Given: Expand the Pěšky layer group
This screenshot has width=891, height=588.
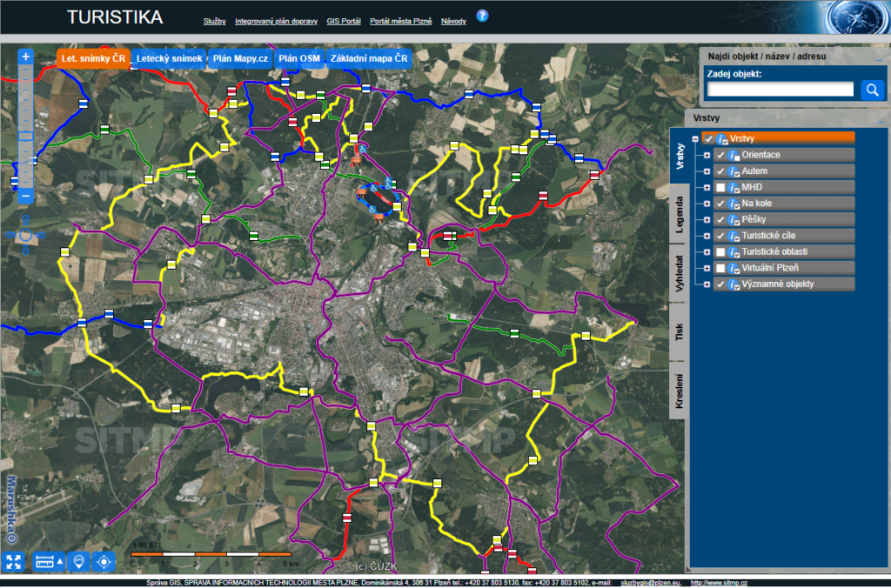Looking at the screenshot, I should pyautogui.click(x=707, y=220).
